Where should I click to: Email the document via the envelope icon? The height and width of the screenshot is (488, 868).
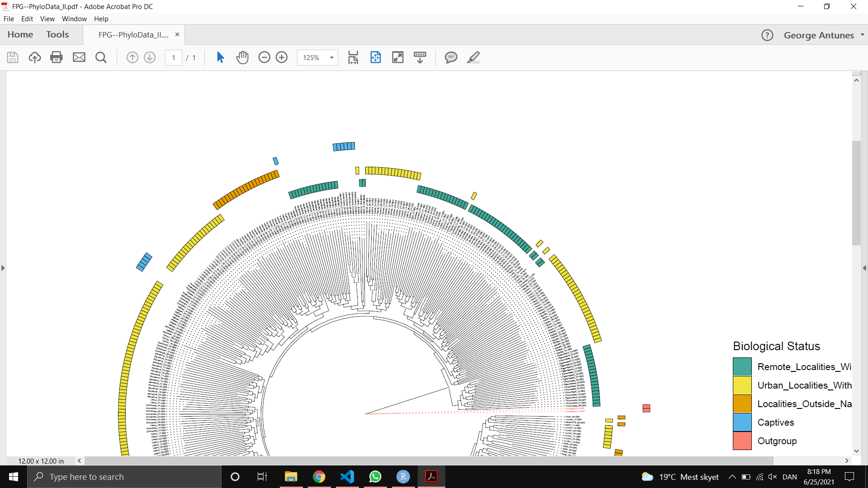79,57
